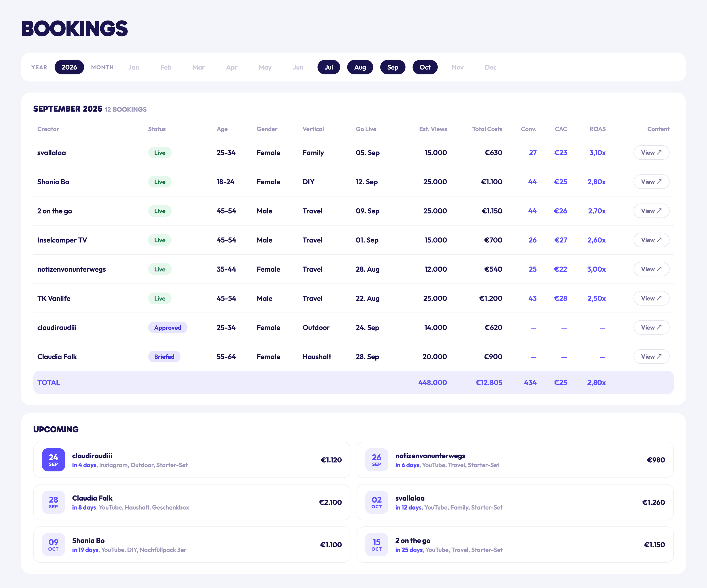
Task: Click the Status column header
Action: pyautogui.click(x=157, y=129)
